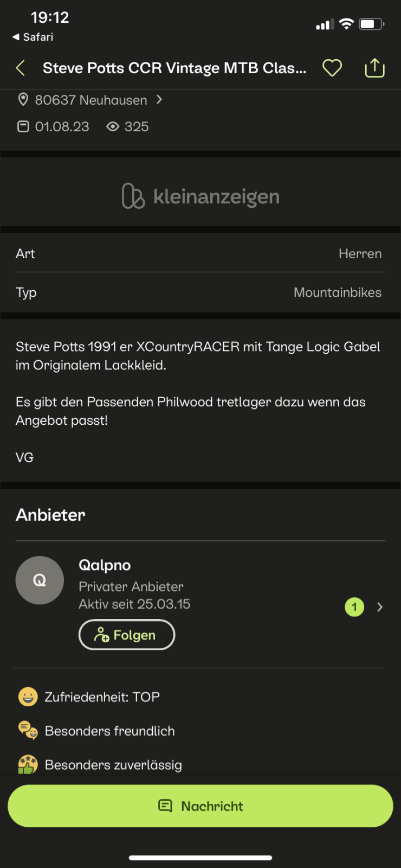
Task: Tap the Typ Mountainbikes row
Action: 200,292
